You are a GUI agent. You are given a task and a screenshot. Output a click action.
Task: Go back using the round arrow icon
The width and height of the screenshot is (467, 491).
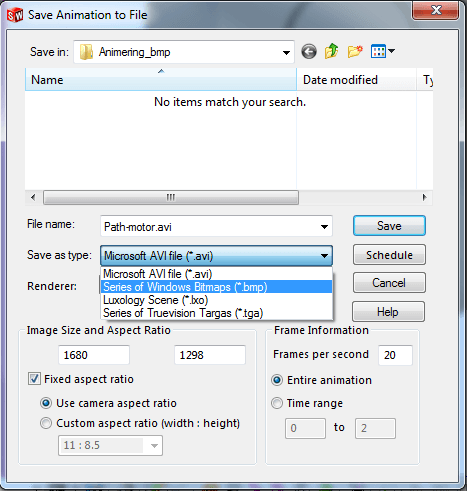click(x=309, y=52)
